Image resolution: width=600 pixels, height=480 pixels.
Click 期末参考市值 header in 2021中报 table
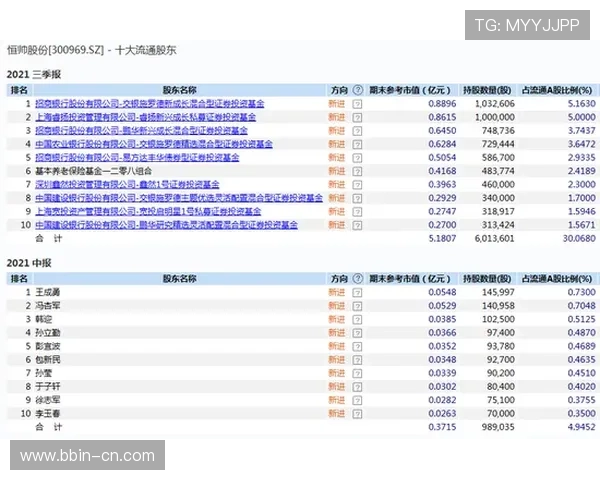click(409, 279)
